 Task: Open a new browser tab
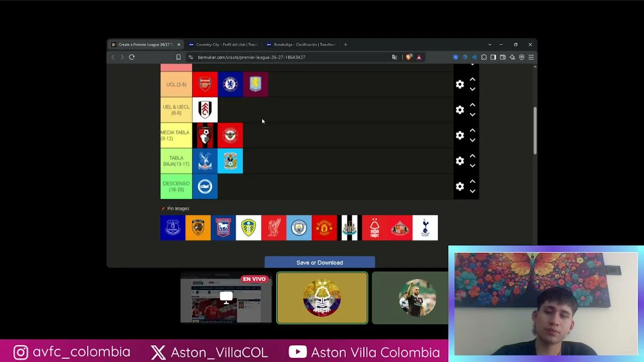point(345,45)
